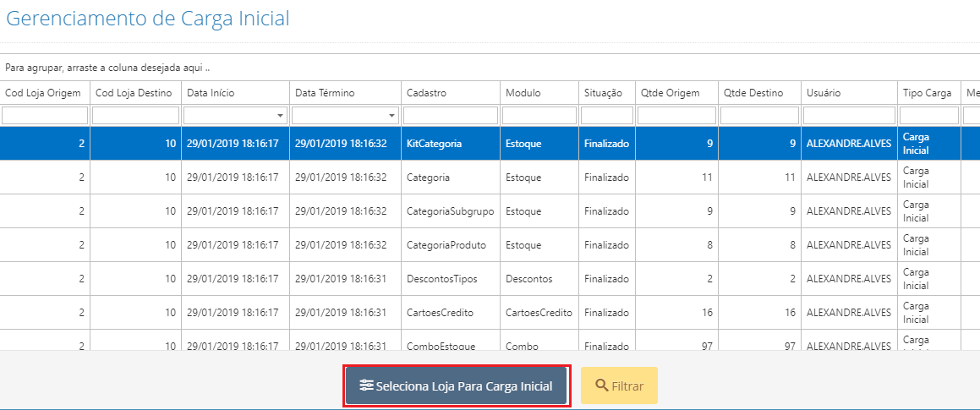The height and width of the screenshot is (410, 980).
Task: Select the CartoesCredito cadastro cell
Action: (x=451, y=313)
